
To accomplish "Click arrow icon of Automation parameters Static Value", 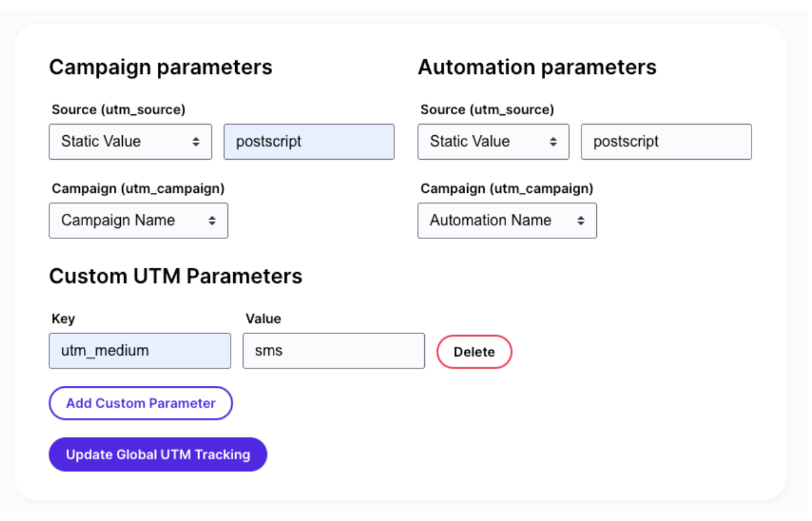I will 553,142.
